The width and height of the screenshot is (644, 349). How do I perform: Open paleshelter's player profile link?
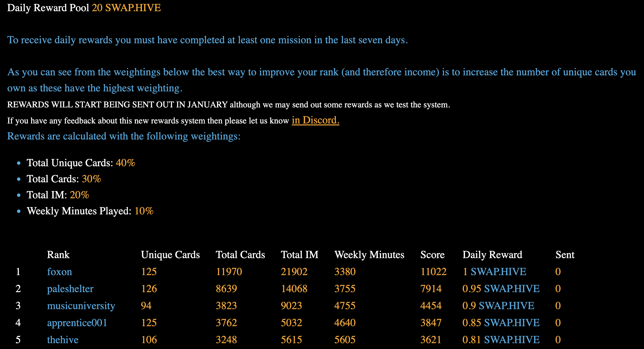click(70, 289)
